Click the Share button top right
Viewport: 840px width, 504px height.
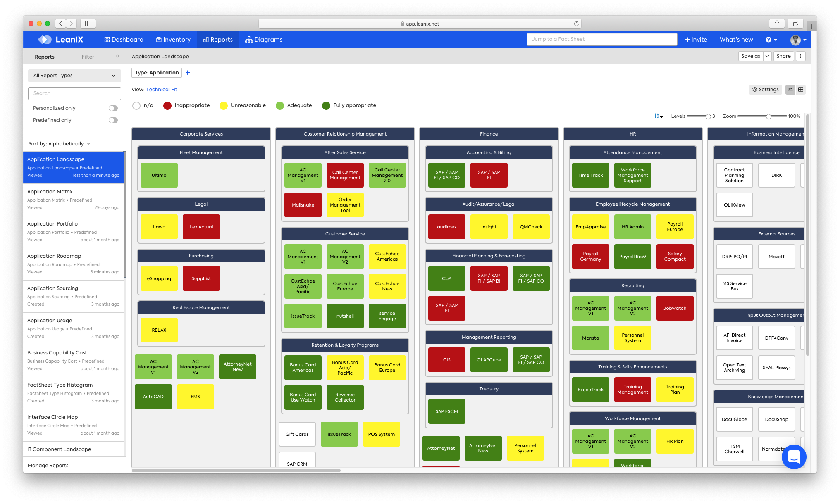pos(783,56)
